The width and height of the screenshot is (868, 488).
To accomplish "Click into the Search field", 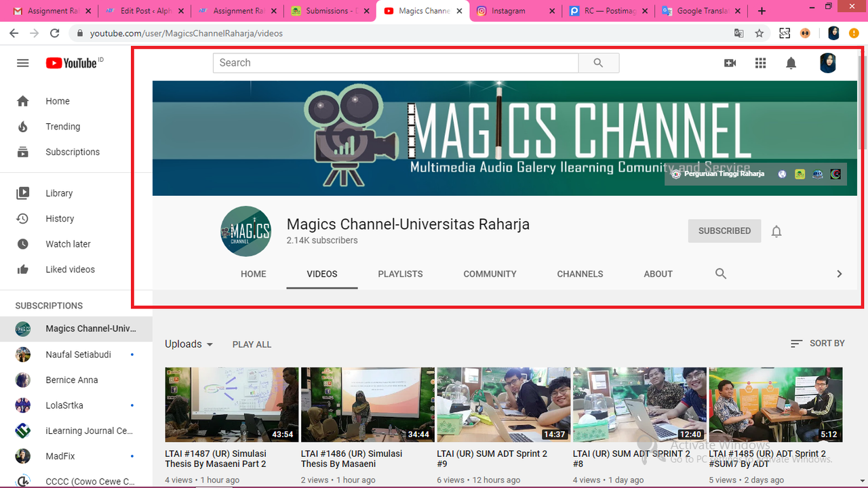I will 396,63.
